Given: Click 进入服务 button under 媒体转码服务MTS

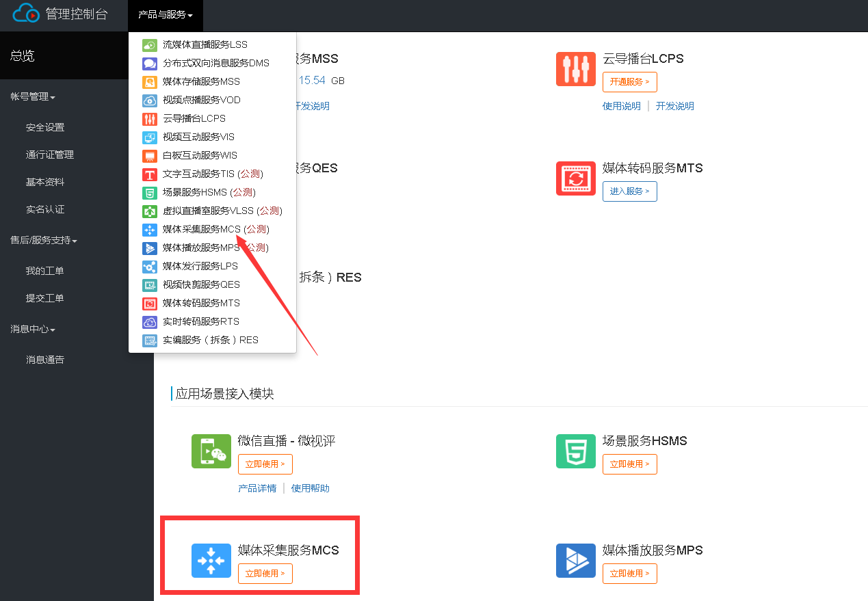Looking at the screenshot, I should coord(630,191).
